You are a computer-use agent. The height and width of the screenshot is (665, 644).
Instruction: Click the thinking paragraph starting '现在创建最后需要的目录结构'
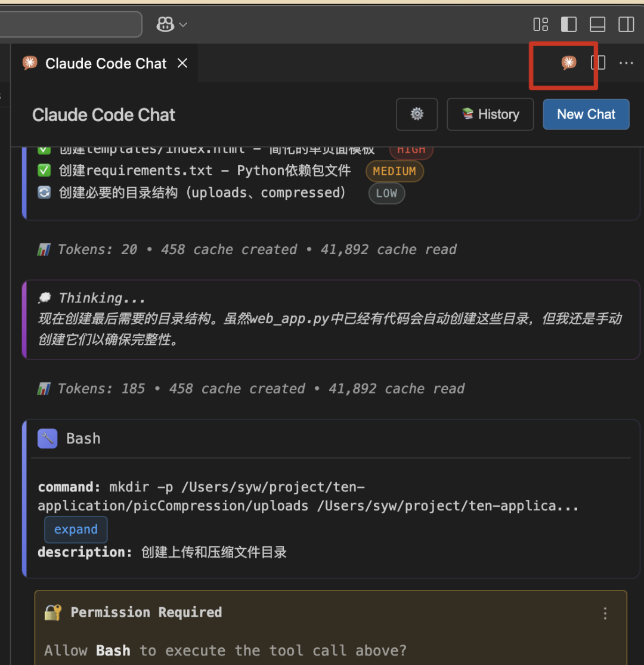[x=330, y=329]
